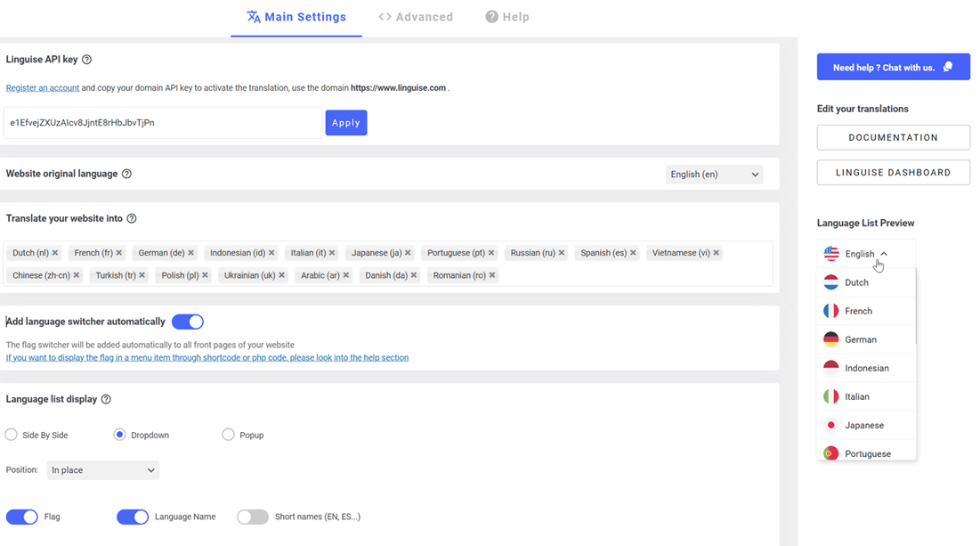
Task: Remove Indonesian (id) from the list
Action: point(271,253)
